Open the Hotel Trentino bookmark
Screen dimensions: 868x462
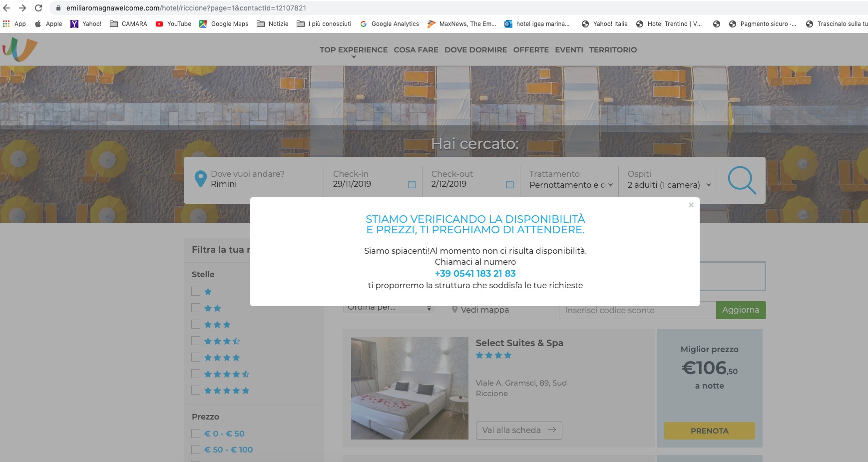tap(669, 23)
